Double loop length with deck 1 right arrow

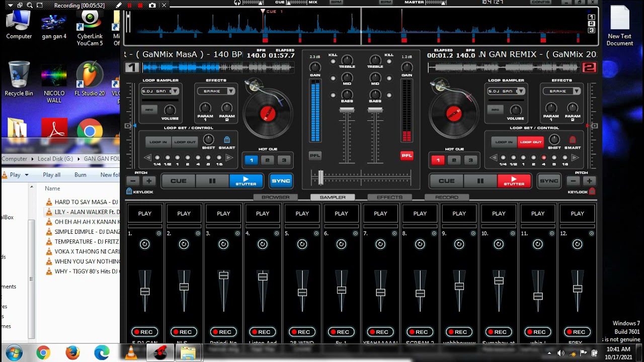pos(229,158)
